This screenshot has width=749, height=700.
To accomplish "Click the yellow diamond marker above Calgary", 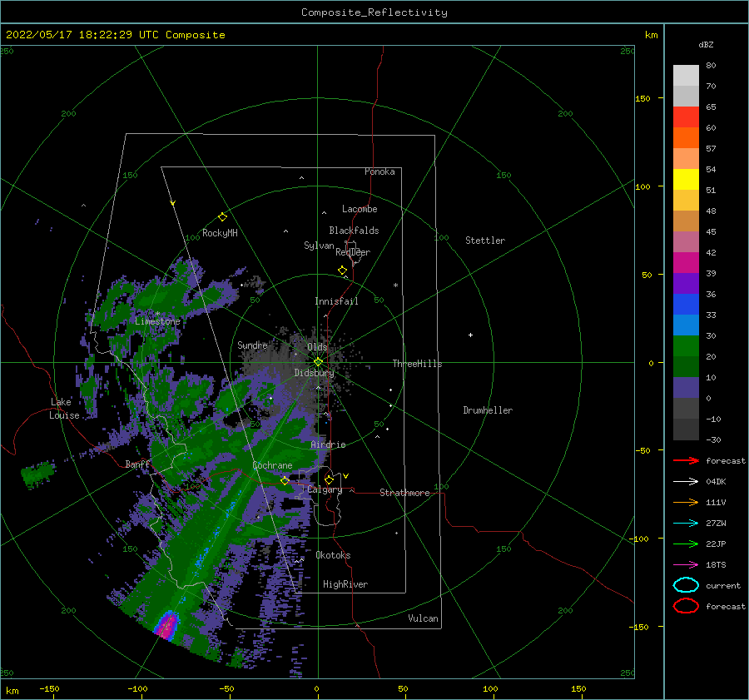I will tap(329, 479).
